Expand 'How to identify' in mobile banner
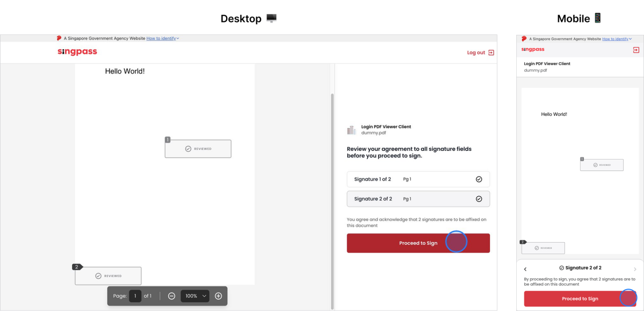This screenshot has width=644, height=311. (x=617, y=39)
